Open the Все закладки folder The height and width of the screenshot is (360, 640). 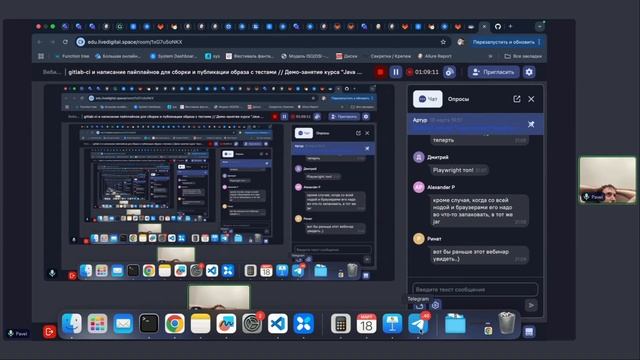[523, 56]
